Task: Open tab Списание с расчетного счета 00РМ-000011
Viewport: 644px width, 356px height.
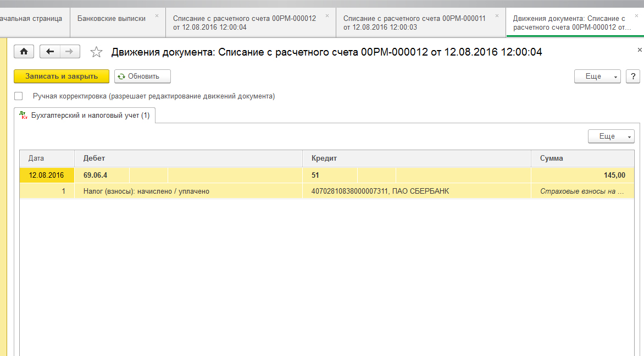Action: pos(414,23)
